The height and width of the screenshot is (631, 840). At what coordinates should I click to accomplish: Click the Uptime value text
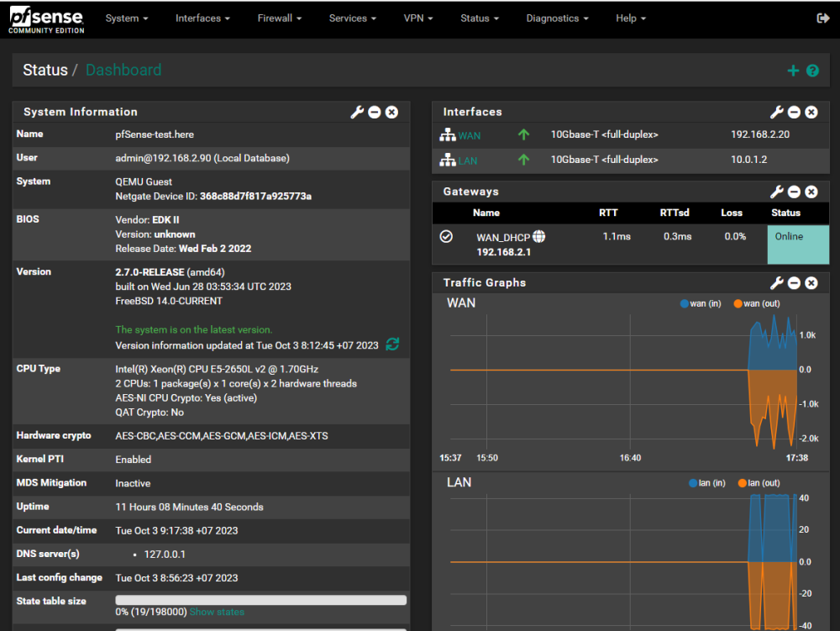(x=189, y=507)
